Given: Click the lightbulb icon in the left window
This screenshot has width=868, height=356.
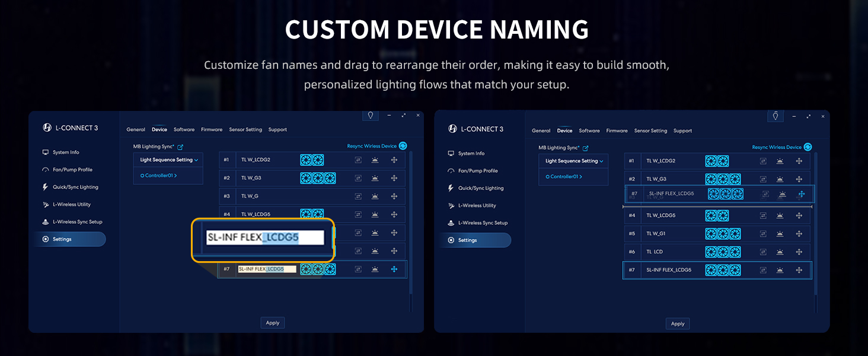Looking at the screenshot, I should tap(371, 115).
